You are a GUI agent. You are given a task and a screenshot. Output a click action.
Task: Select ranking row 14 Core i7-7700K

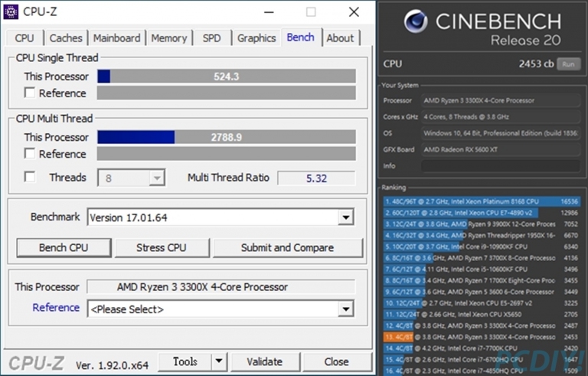pyautogui.click(x=482, y=348)
